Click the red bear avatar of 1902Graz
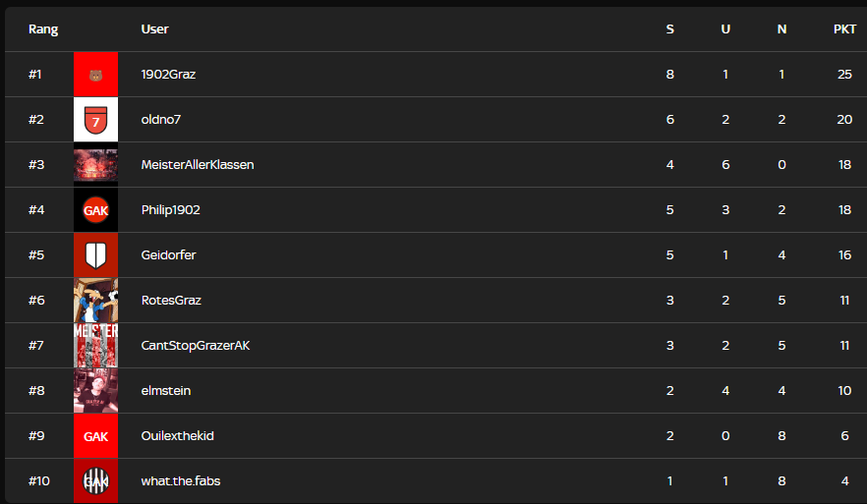 [x=95, y=75]
